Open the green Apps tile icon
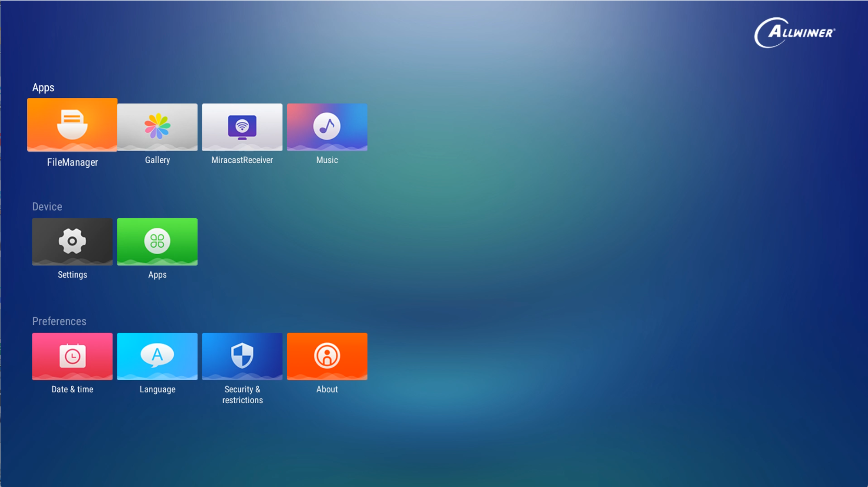 tap(157, 242)
